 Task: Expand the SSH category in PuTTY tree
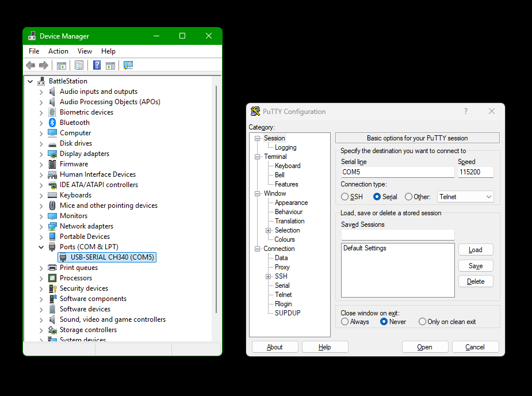coord(269,276)
